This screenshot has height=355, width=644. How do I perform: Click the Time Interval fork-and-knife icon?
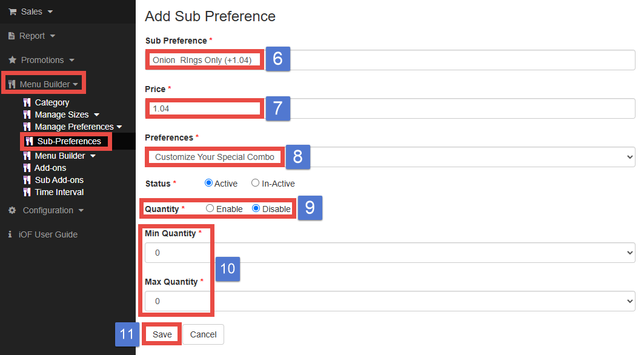(27, 192)
